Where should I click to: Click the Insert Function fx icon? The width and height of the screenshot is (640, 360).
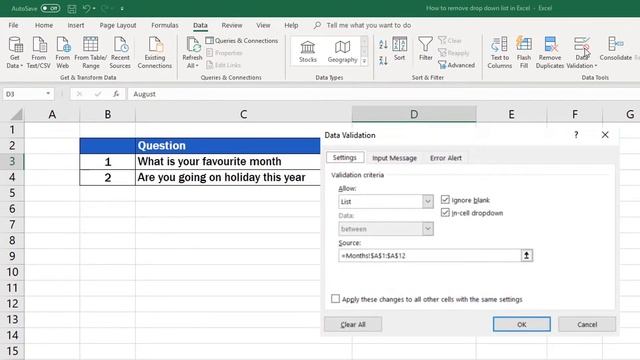click(x=116, y=94)
